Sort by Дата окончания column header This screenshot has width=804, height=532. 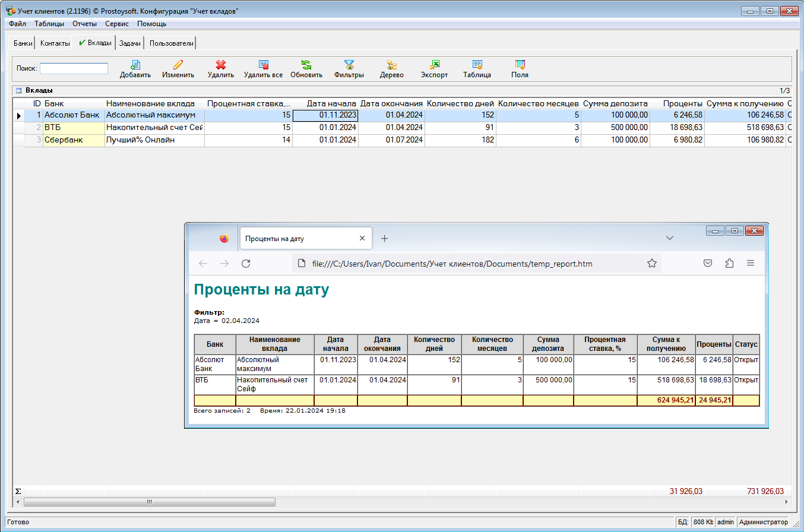(391, 103)
